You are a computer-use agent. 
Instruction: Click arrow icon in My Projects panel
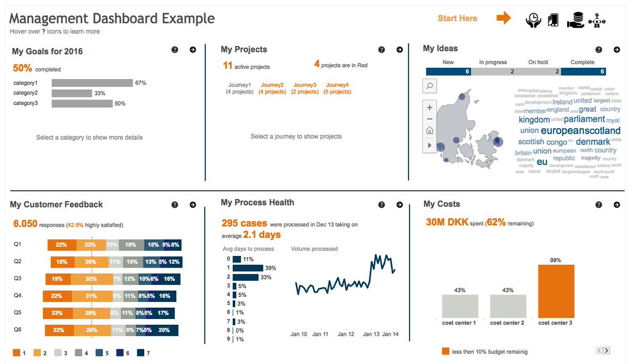coord(400,50)
